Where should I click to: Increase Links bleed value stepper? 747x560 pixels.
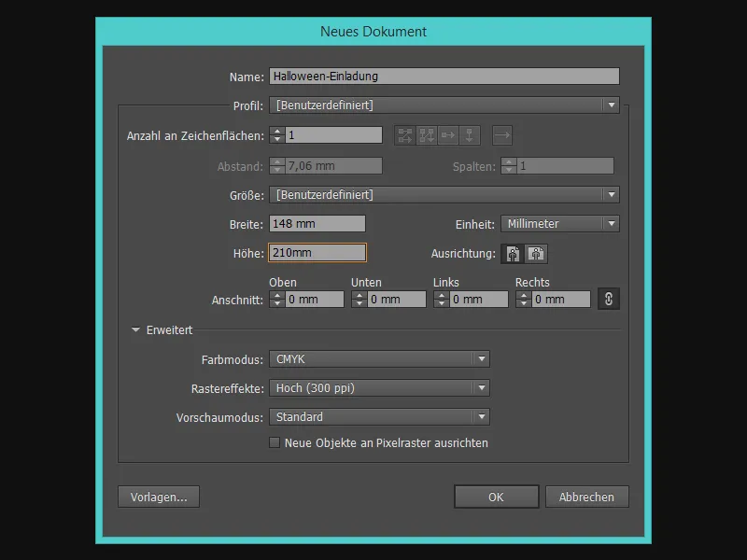441,295
